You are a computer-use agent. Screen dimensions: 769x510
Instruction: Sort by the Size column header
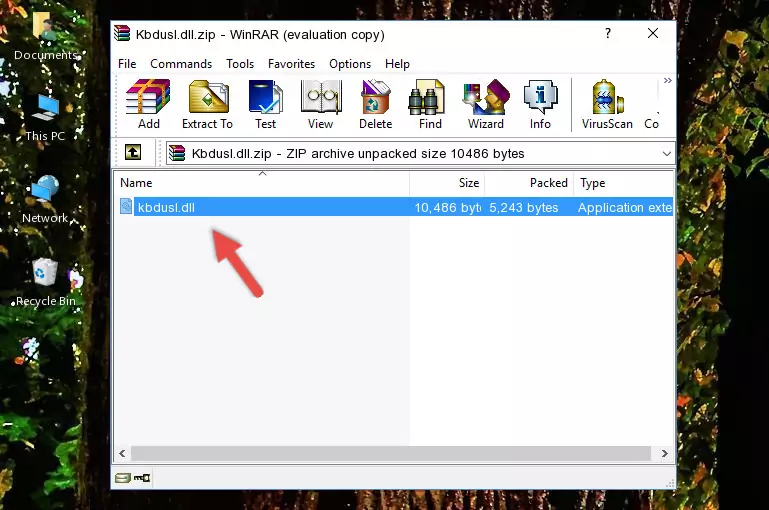[447, 183]
